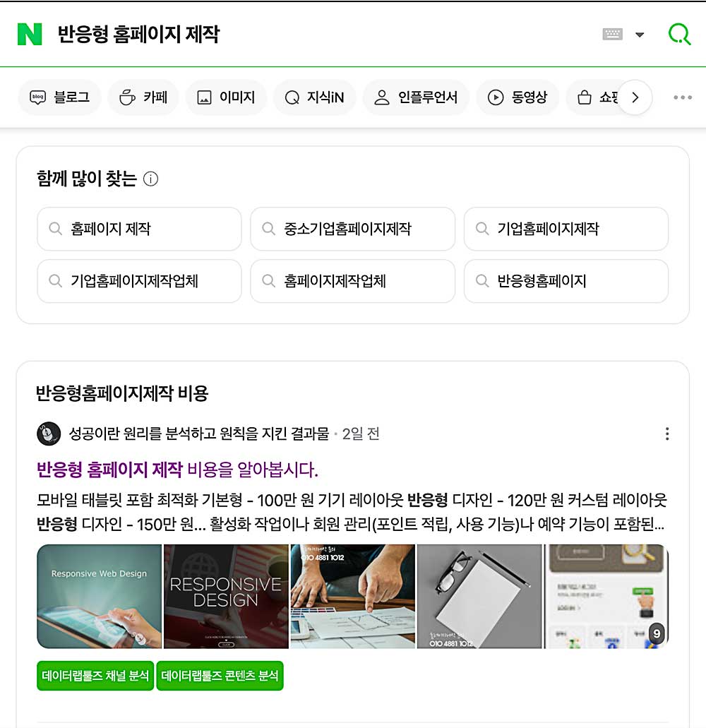Switch to the 카페 tab
The image size is (706, 728).
pos(143,97)
